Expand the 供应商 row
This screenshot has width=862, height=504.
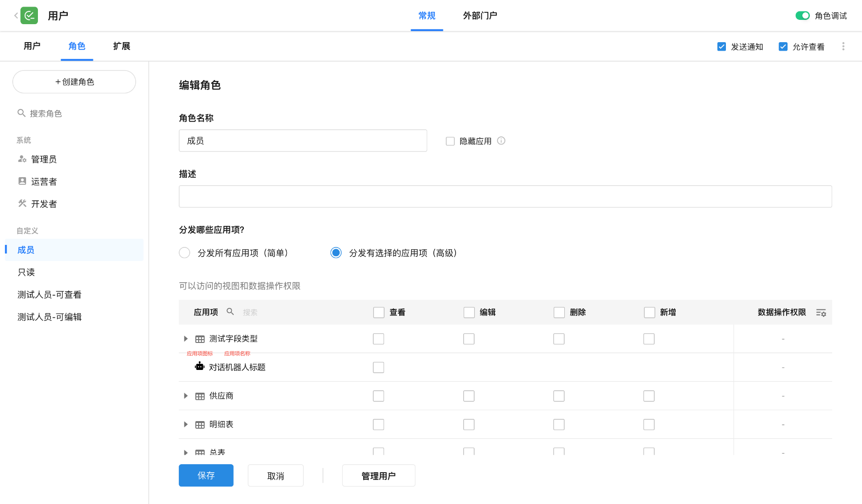point(186,396)
